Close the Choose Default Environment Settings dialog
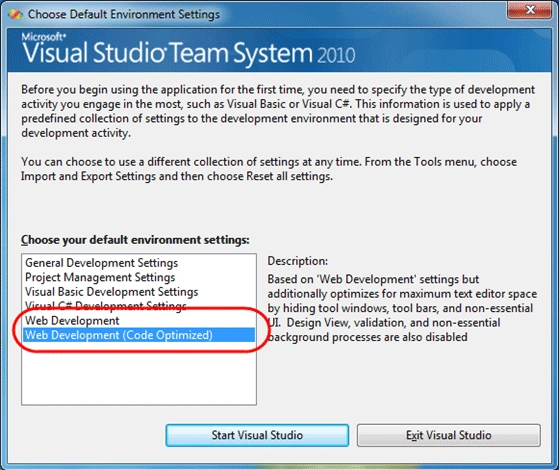The image size is (559, 470). (x=529, y=10)
